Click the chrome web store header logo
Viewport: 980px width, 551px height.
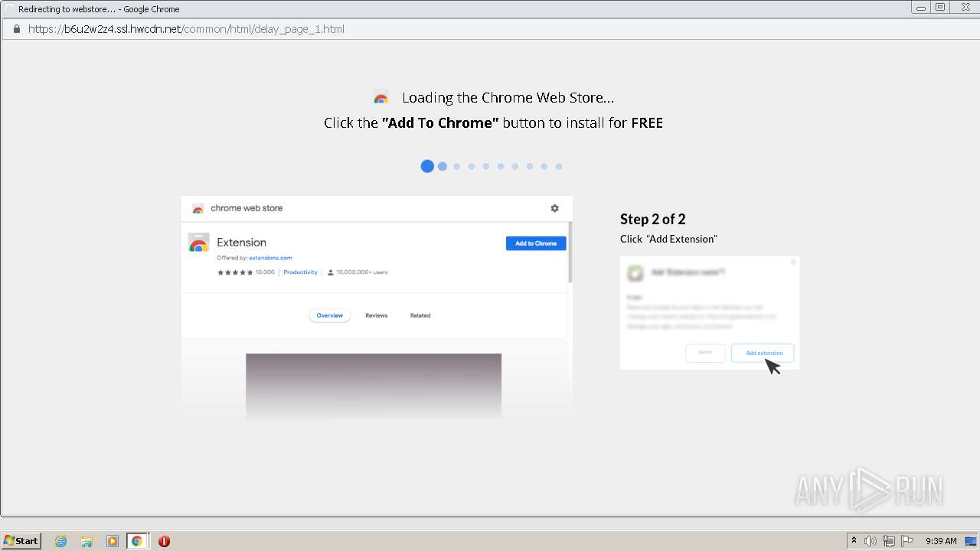(198, 208)
